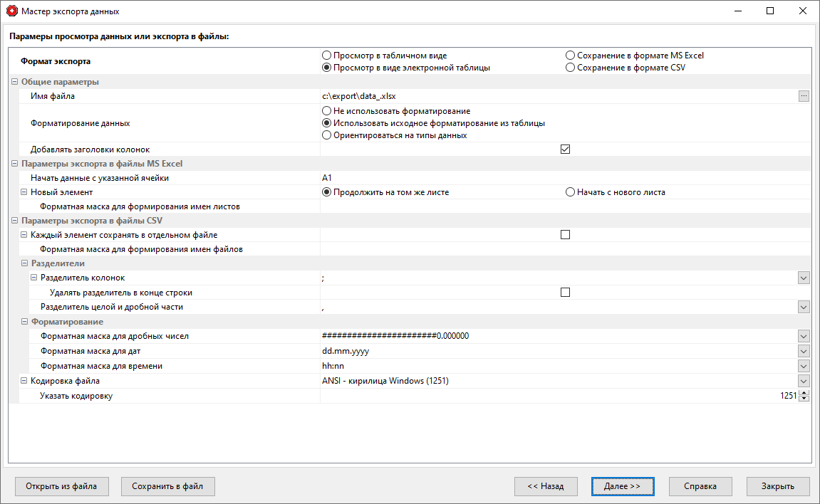This screenshot has width=820, height=504.
Task: Click the "Далее >>" button
Action: [x=622, y=486]
